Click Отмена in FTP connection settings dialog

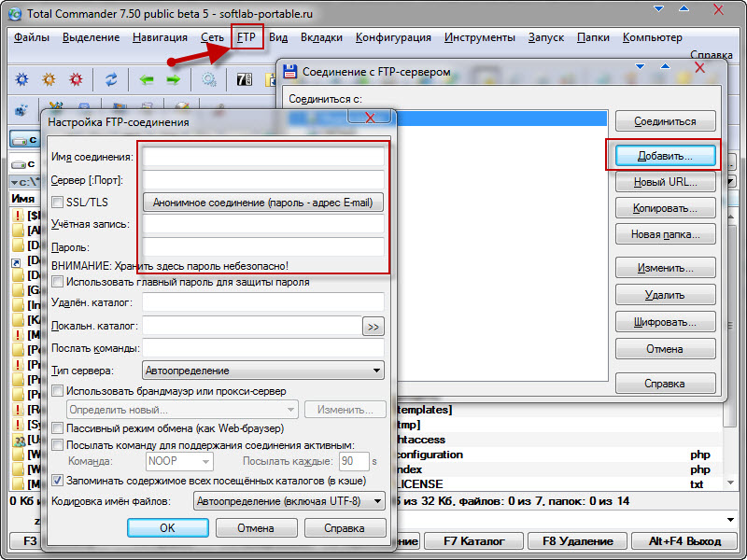point(256,527)
